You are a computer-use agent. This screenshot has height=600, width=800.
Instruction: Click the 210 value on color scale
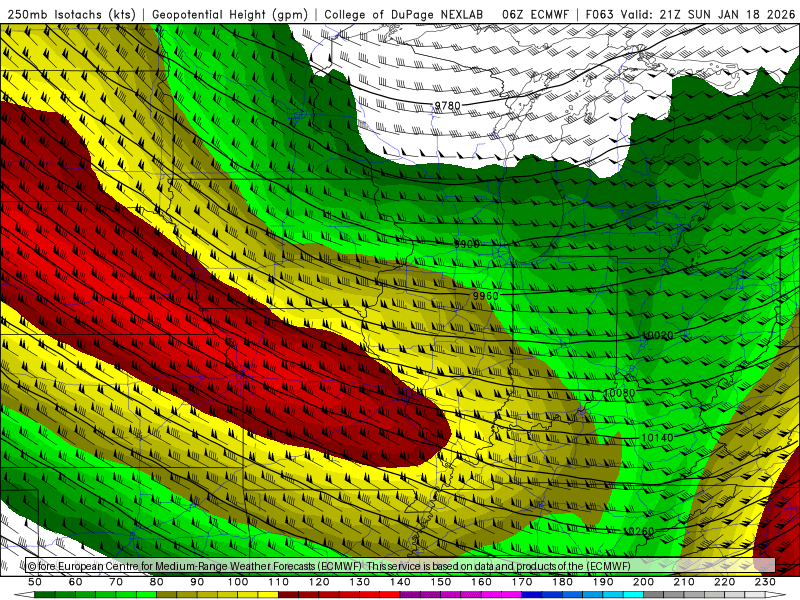click(x=684, y=582)
